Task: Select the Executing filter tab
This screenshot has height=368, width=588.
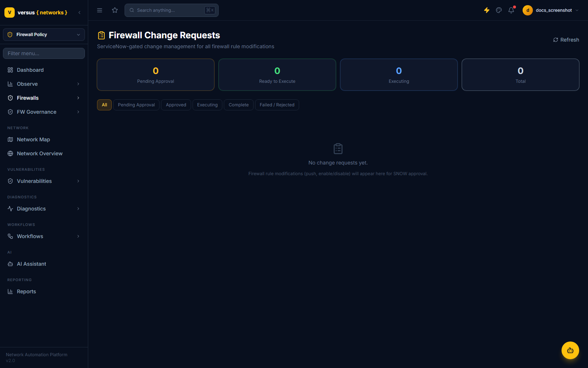Action: pos(207,105)
